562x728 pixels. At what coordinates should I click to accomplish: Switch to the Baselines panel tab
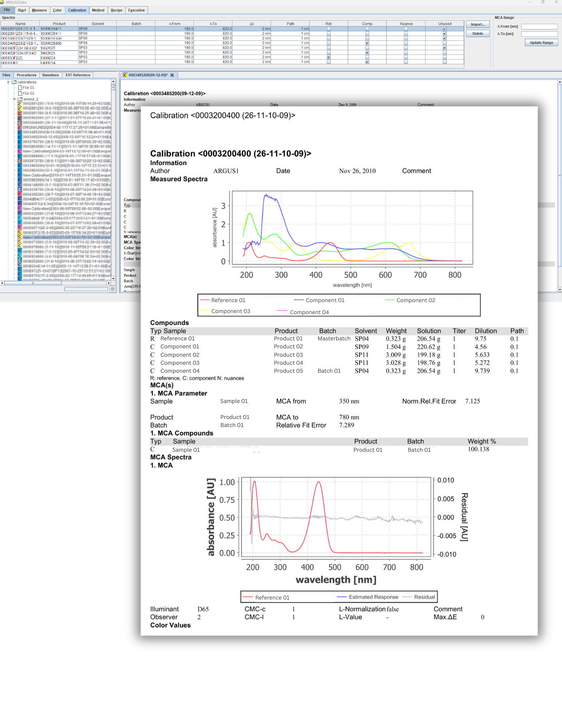pyautogui.click(x=51, y=75)
